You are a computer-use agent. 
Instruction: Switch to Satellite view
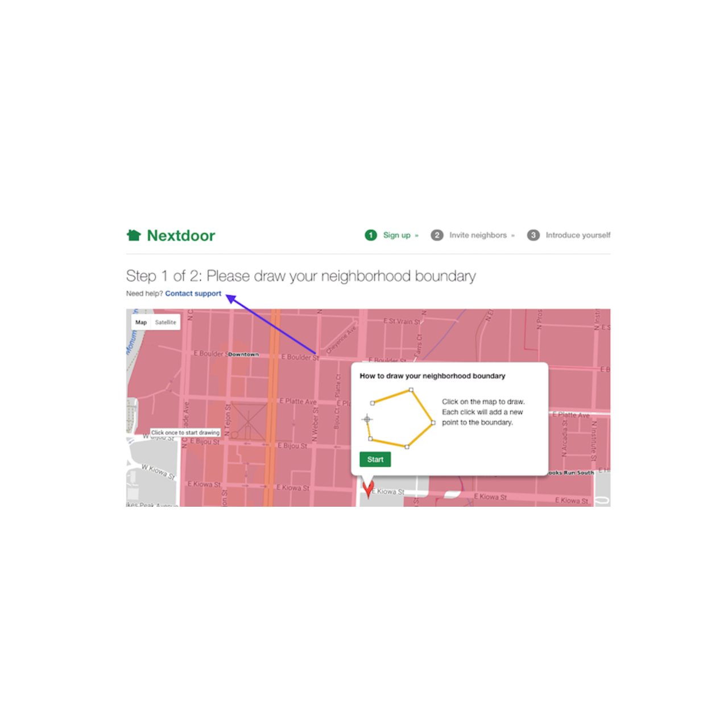(x=166, y=322)
